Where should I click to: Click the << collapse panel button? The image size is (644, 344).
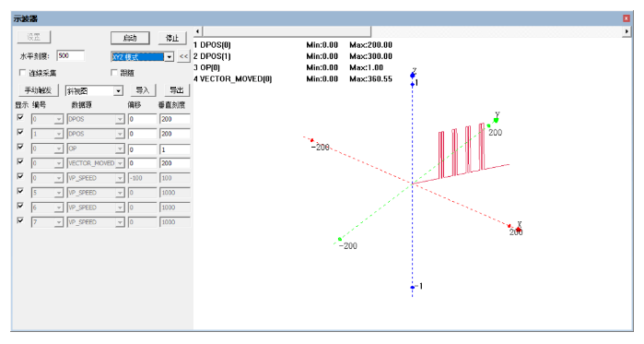point(183,56)
